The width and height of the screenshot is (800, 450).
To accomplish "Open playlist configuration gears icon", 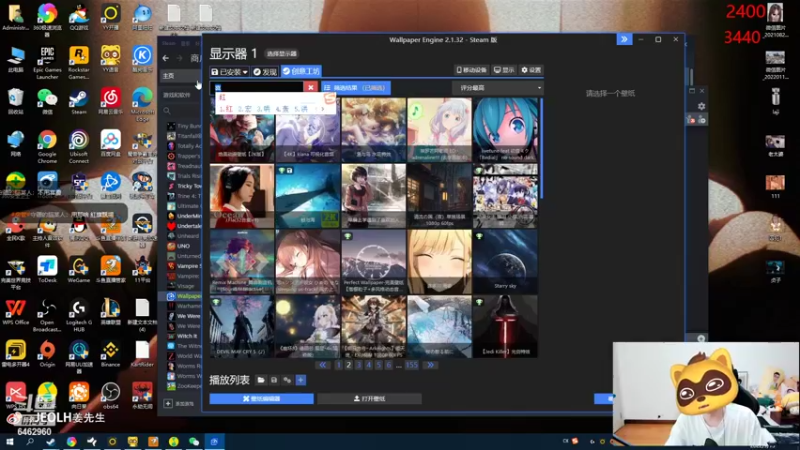I will point(287,380).
